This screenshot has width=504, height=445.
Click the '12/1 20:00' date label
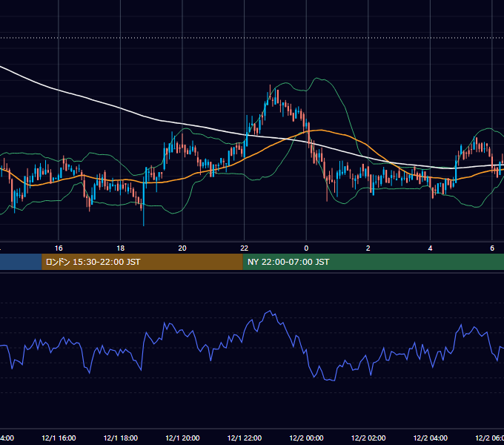(182, 438)
